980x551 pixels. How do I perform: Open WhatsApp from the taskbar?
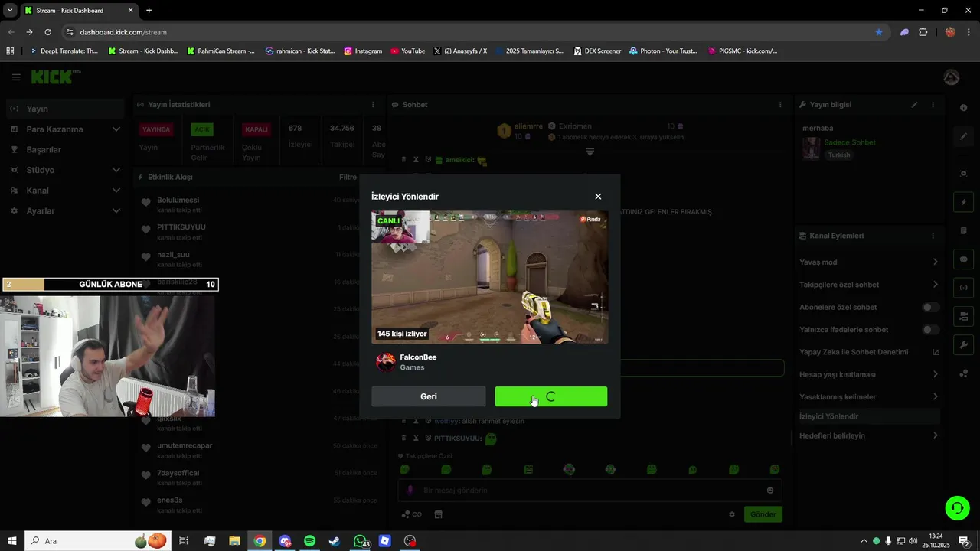coord(360,541)
